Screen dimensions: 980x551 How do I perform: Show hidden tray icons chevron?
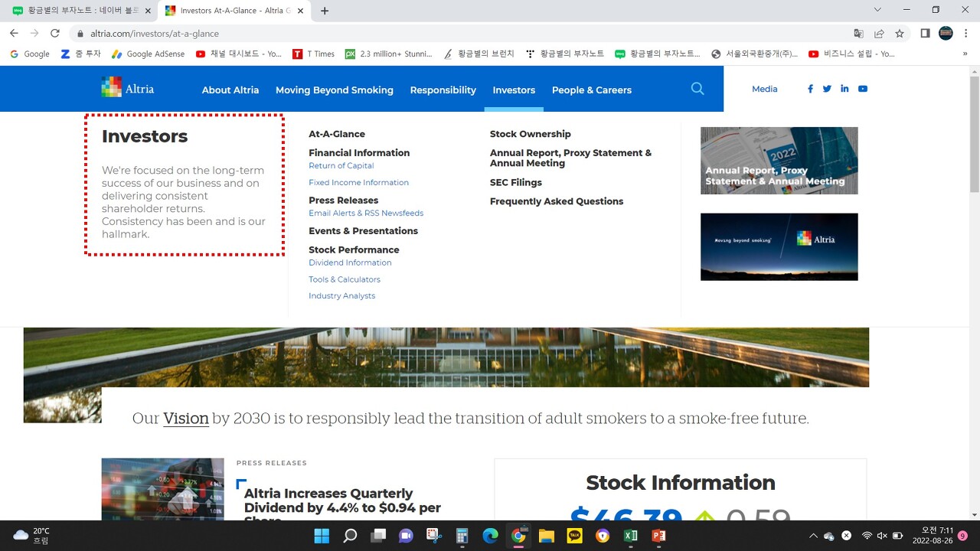tap(813, 536)
